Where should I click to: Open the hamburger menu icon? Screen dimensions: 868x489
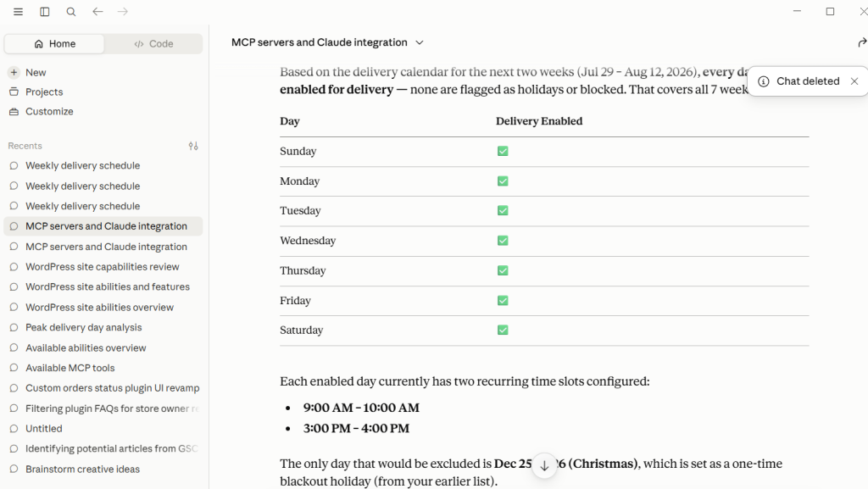tap(19, 12)
